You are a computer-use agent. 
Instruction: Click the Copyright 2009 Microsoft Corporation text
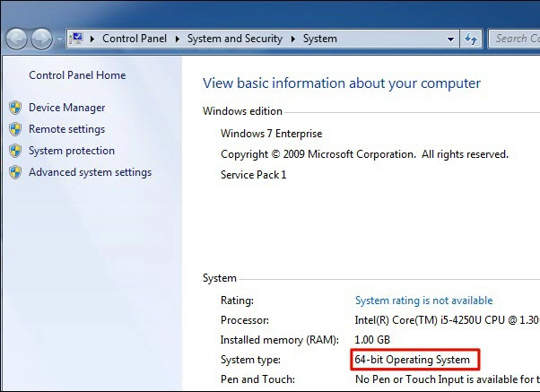tap(364, 154)
